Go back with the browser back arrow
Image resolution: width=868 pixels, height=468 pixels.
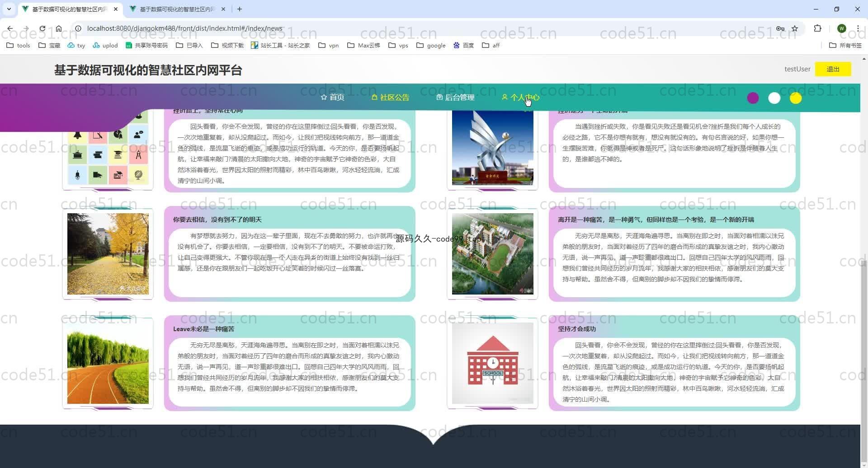[10, 28]
